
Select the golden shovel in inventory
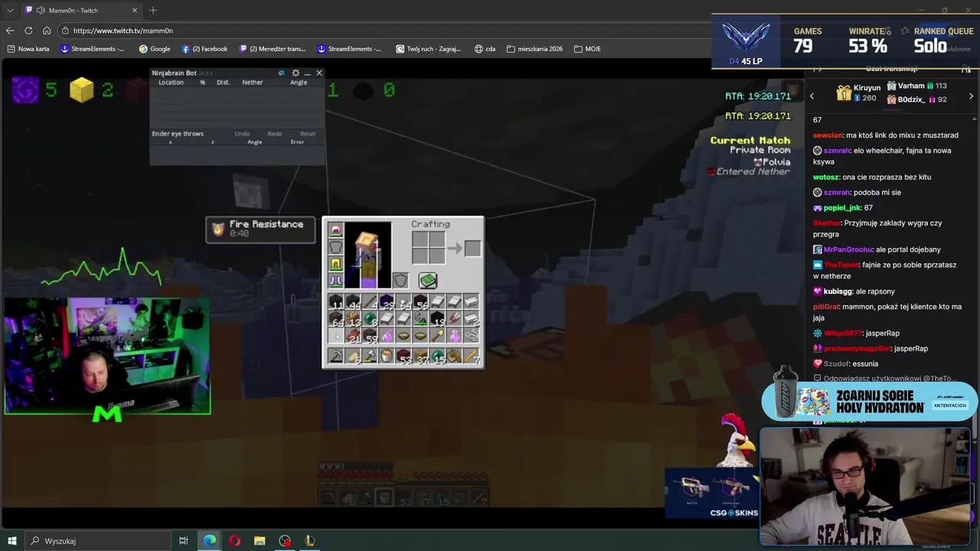437,336
